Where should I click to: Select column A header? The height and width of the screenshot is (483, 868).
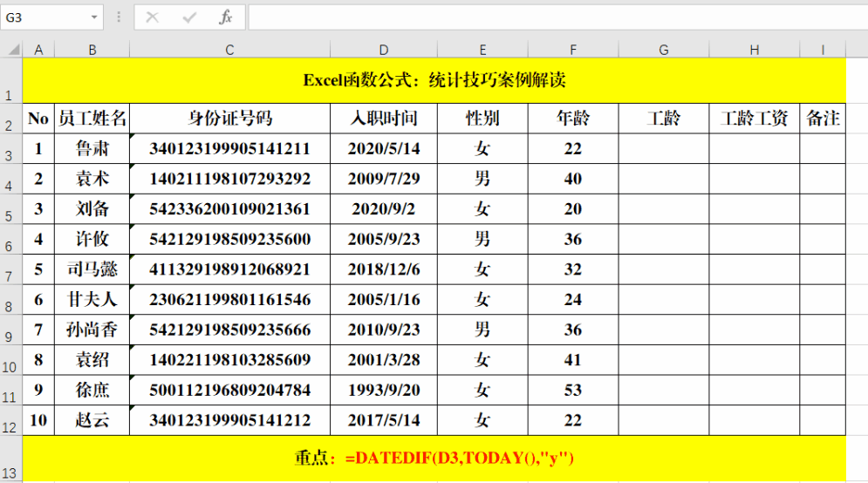point(38,50)
